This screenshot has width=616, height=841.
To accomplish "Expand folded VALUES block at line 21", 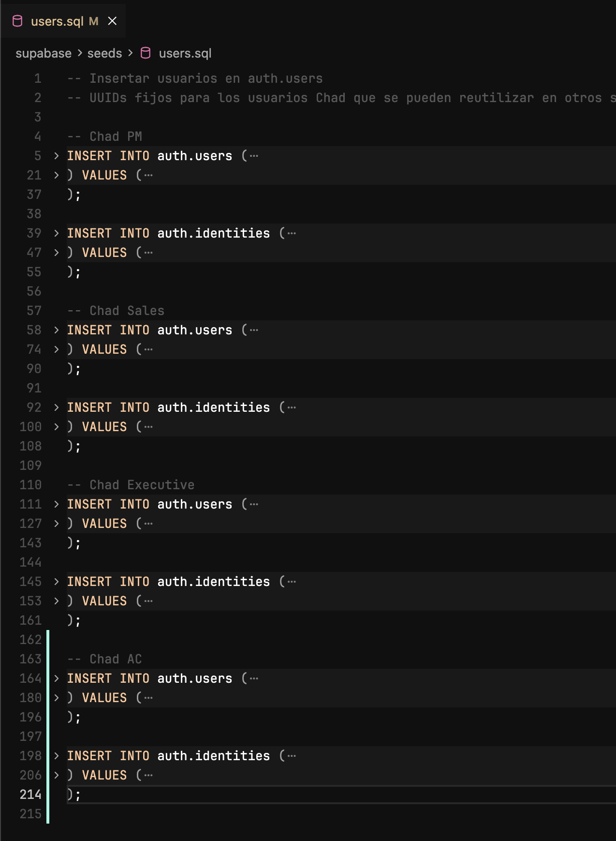I will (x=57, y=175).
